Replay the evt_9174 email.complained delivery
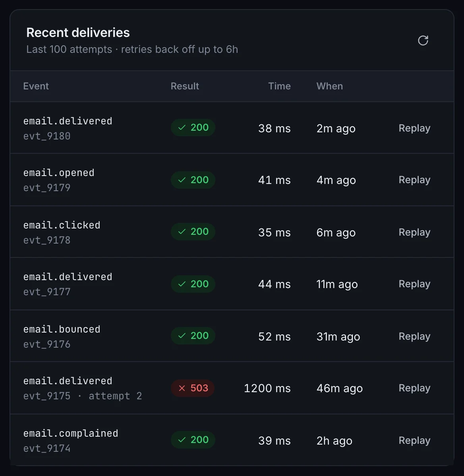The image size is (464, 476). click(x=414, y=441)
